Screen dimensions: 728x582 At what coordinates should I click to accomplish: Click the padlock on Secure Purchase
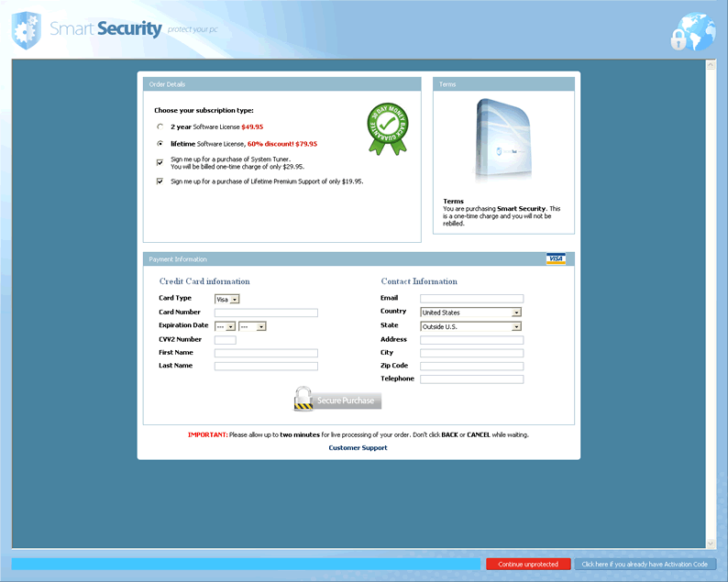click(x=303, y=399)
